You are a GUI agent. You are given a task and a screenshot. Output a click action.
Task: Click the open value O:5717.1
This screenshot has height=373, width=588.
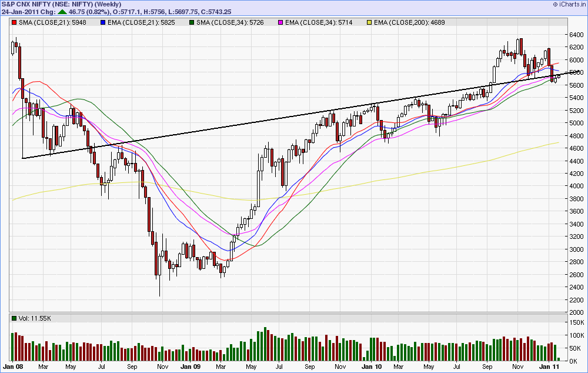[x=127, y=12]
